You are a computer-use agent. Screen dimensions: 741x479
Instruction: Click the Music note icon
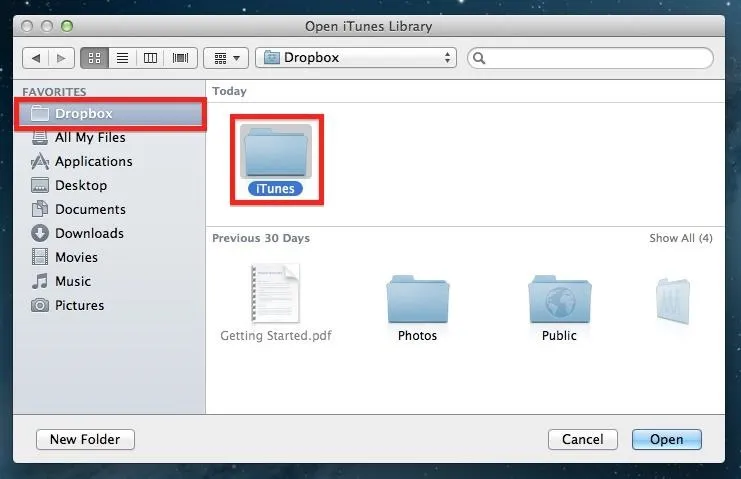click(40, 281)
